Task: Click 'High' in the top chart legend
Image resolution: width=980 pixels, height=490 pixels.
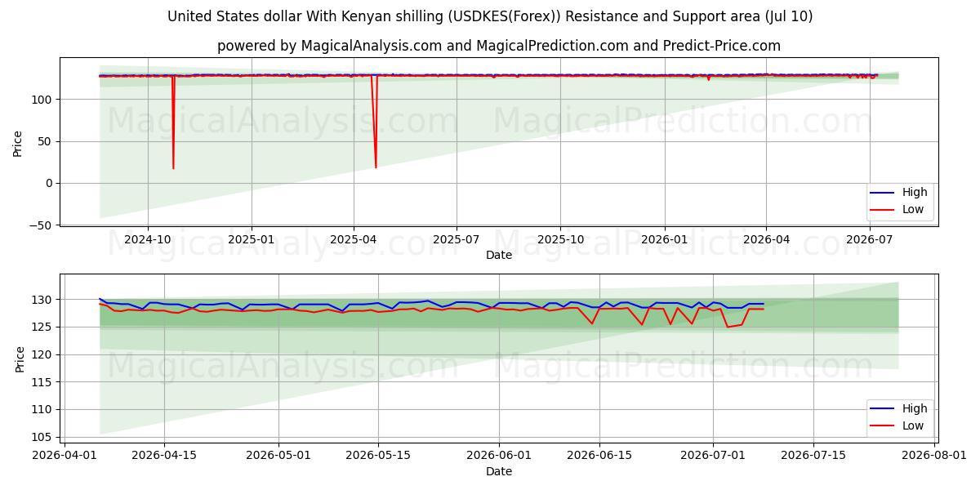Action: coord(915,193)
